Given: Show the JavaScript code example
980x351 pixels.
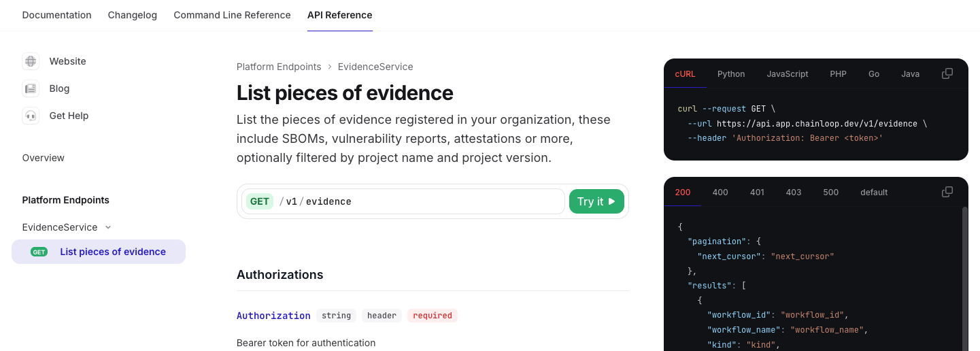Looking at the screenshot, I should (788, 74).
